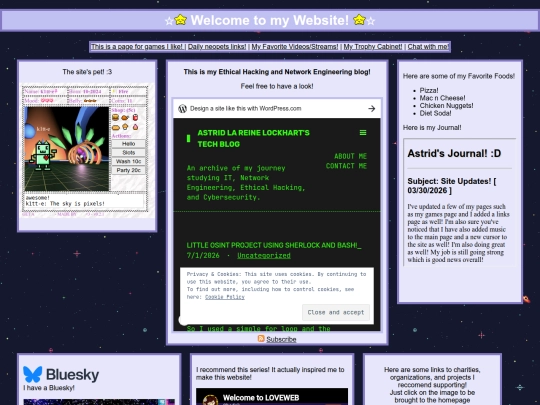Click the Bluesky butterfly logo

33,374
